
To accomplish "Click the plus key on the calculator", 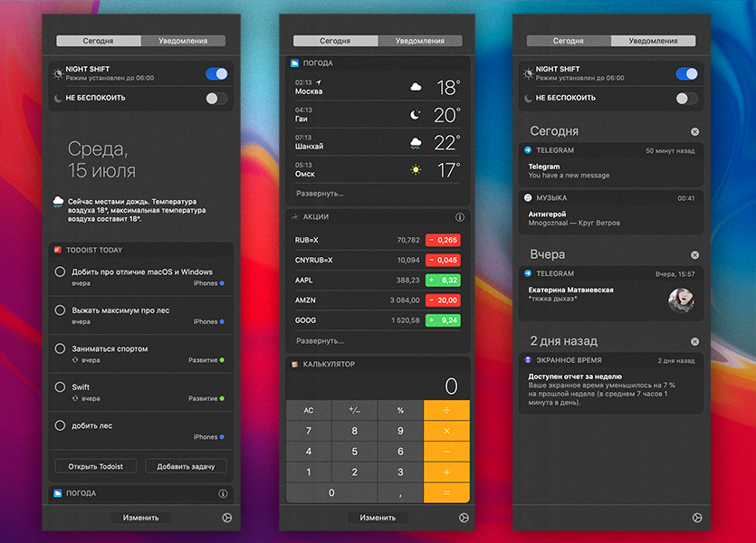I will [446, 472].
